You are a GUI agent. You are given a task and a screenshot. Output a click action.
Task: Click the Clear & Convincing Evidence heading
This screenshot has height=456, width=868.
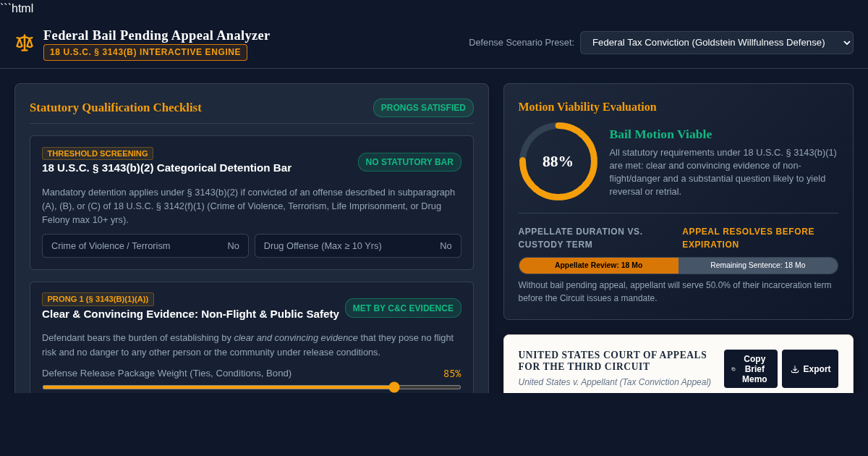(x=190, y=313)
